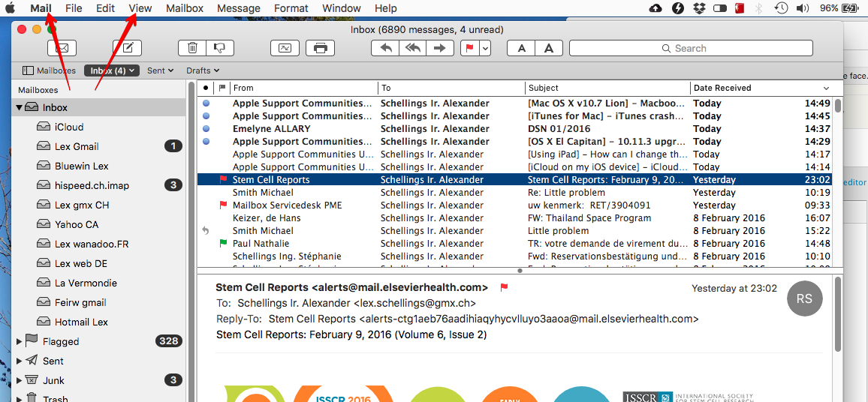Image resolution: width=868 pixels, height=402 pixels.
Task: Open the [iTunes for Mac] Apple Support message
Action: (x=516, y=115)
